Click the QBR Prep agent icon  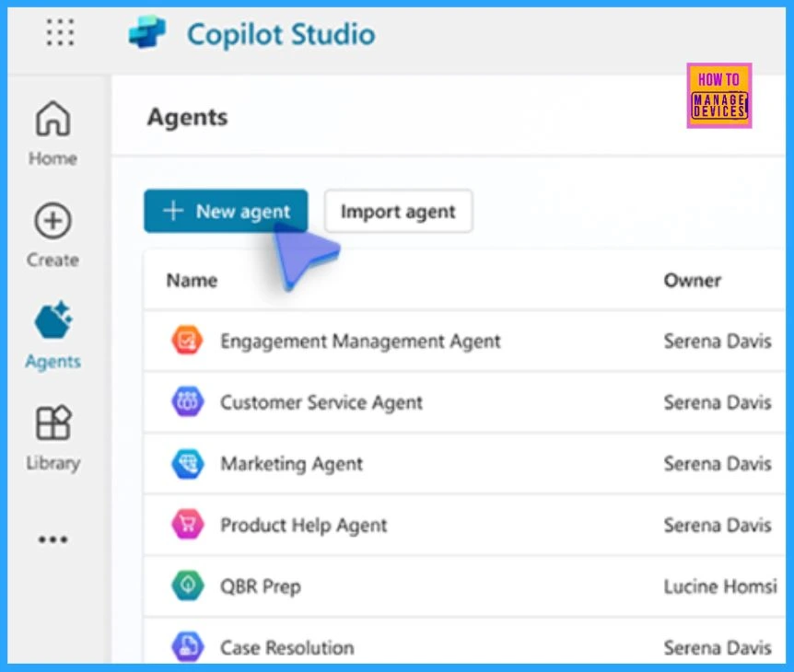(187, 586)
